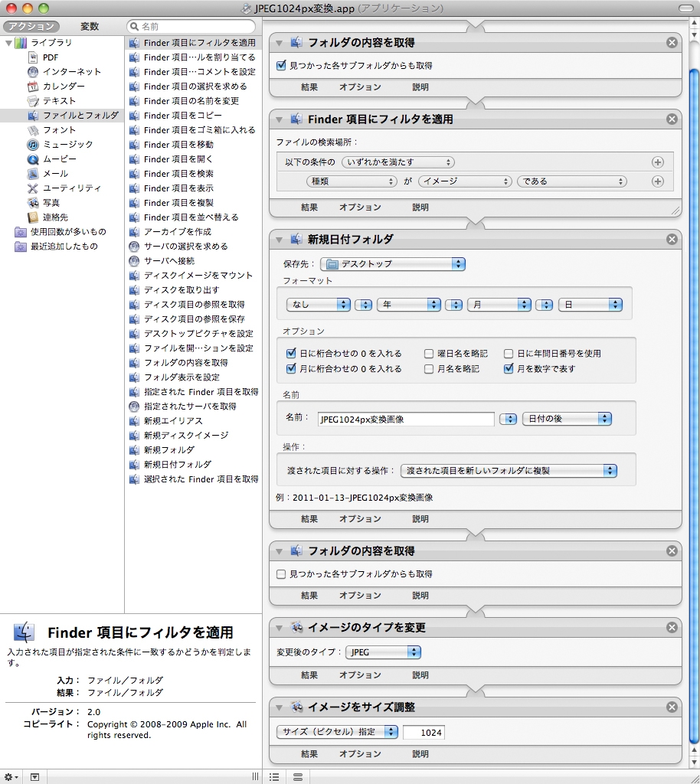Open the である comparison dropdown
Image resolution: width=700 pixels, height=784 pixels.
tap(572, 181)
